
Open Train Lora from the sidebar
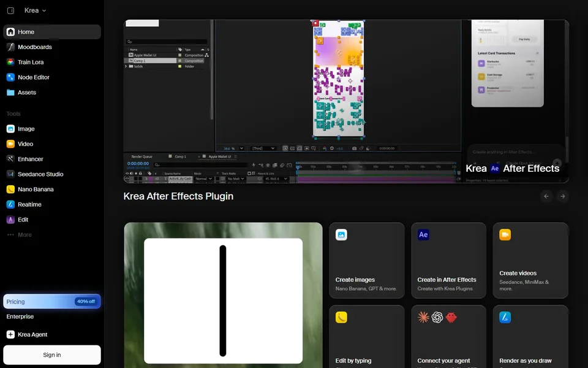51,62
